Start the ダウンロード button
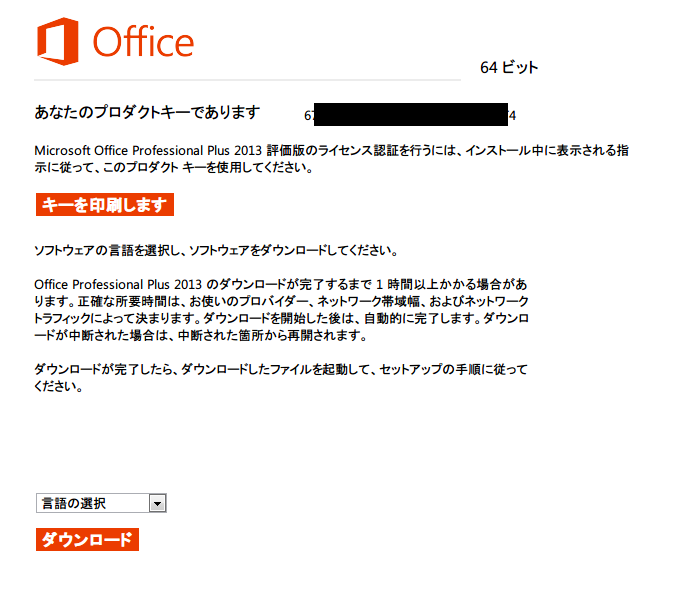674x594 pixels. tap(87, 539)
